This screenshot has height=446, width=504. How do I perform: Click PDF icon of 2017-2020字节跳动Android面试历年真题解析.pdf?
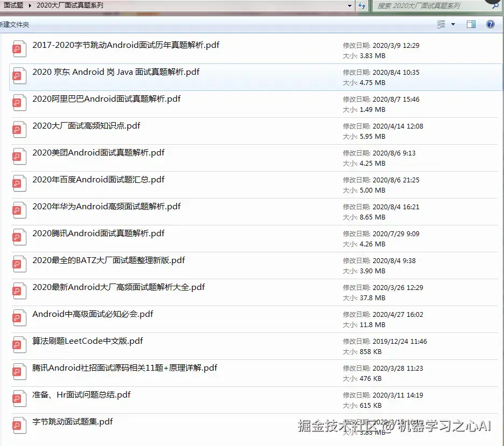tap(19, 49)
